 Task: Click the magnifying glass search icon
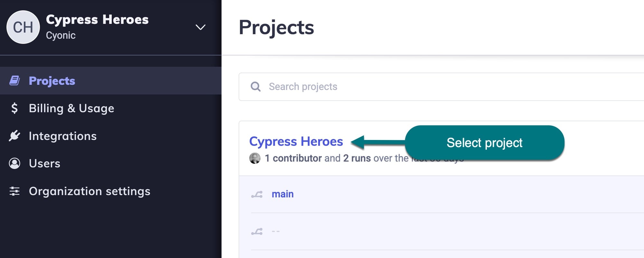point(256,87)
